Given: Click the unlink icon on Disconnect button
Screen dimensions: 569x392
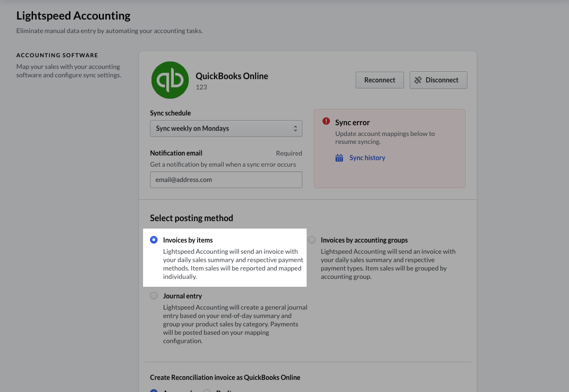Looking at the screenshot, I should point(418,80).
